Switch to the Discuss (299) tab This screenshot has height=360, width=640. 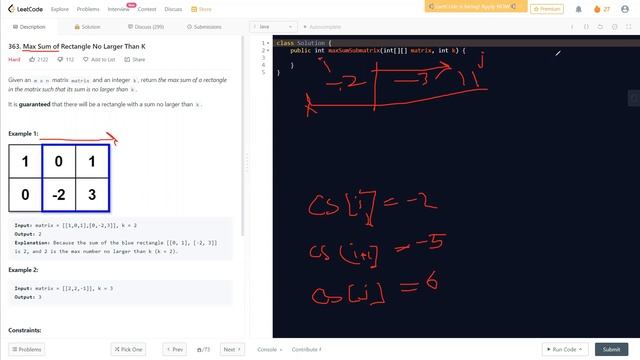coord(146,27)
